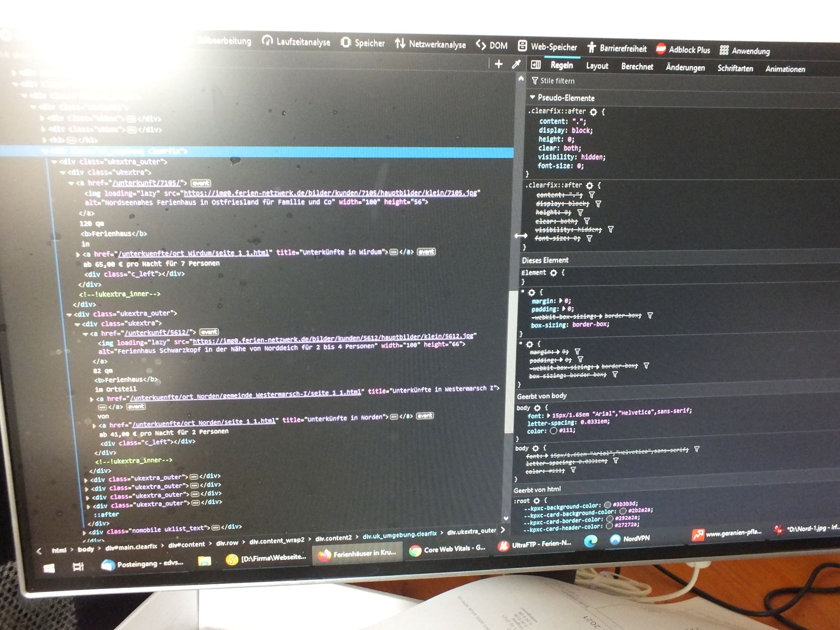Image resolution: width=840 pixels, height=630 pixels.
Task: Collapse the Pseudo-Elemente section
Action: tap(532, 97)
